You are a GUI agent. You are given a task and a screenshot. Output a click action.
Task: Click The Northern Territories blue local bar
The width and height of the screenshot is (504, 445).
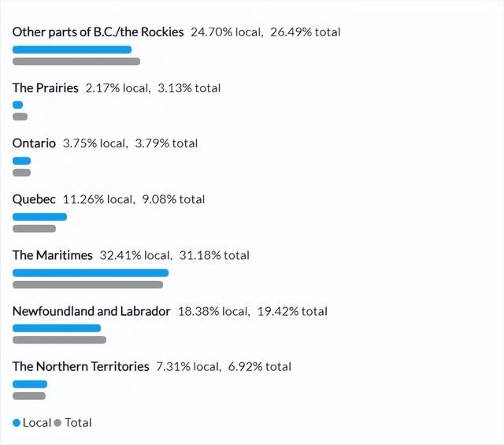tap(30, 384)
